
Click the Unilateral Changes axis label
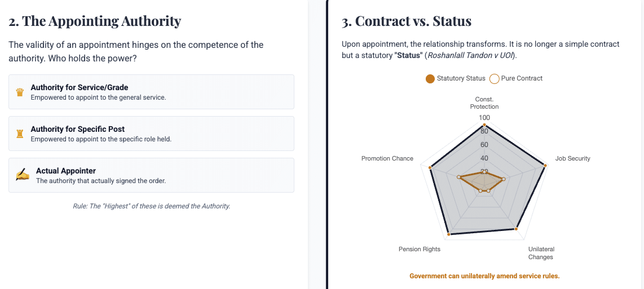pyautogui.click(x=540, y=253)
